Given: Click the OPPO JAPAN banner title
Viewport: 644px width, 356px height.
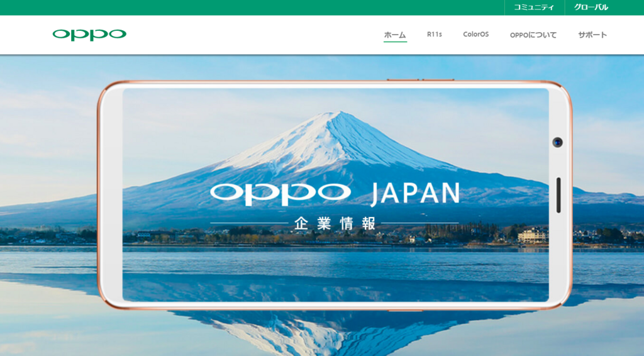Looking at the screenshot, I should point(335,194).
